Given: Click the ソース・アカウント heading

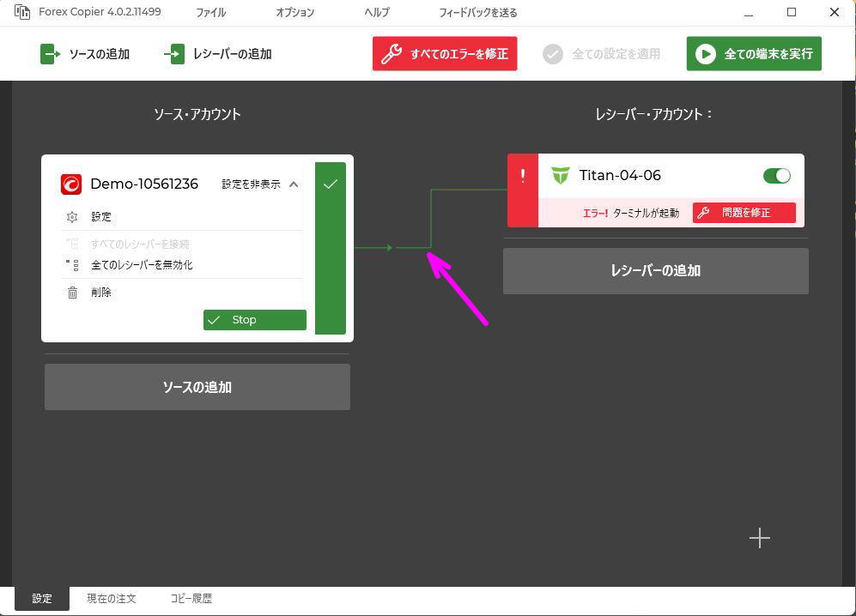Looking at the screenshot, I should point(197,114).
